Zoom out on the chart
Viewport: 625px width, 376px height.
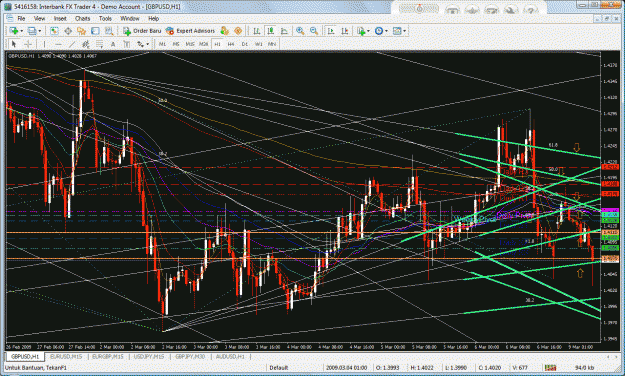[x=314, y=31]
